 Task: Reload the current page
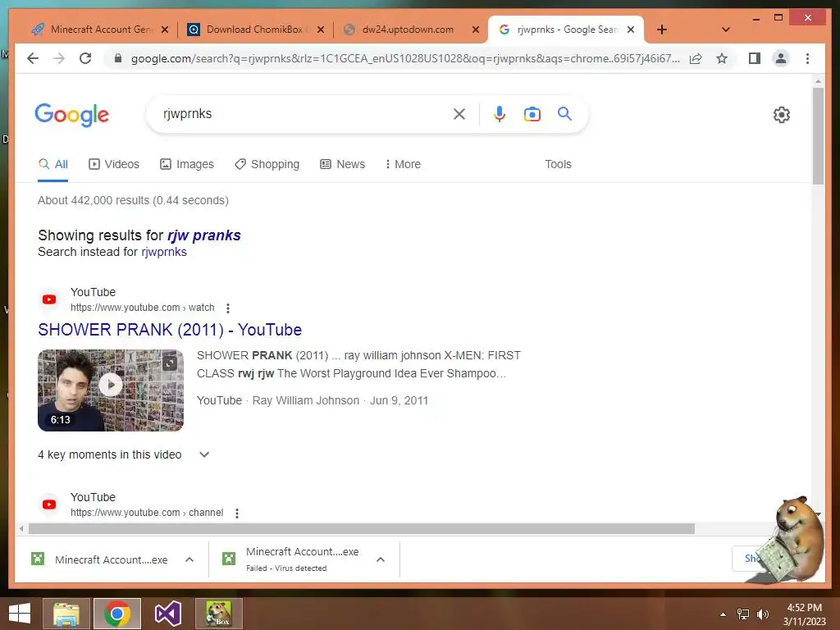tap(85, 58)
